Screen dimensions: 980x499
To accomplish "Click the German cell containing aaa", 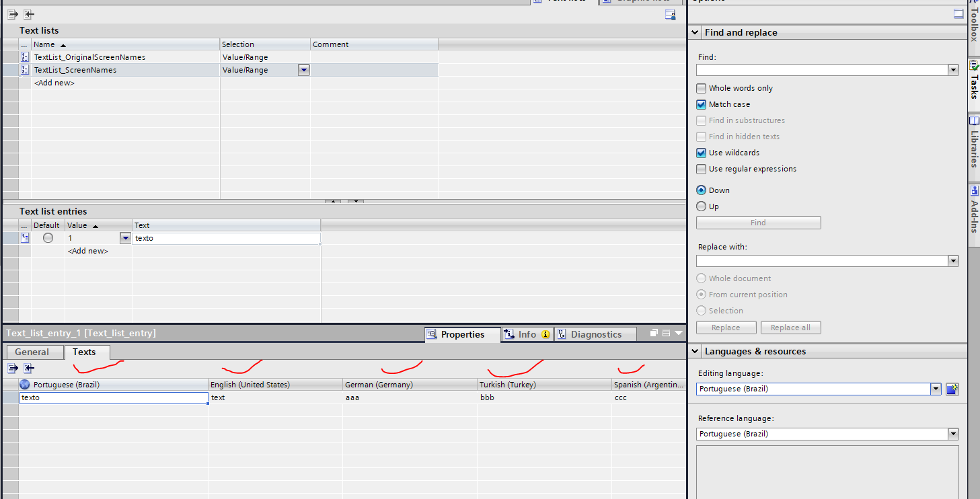I will click(x=410, y=397).
